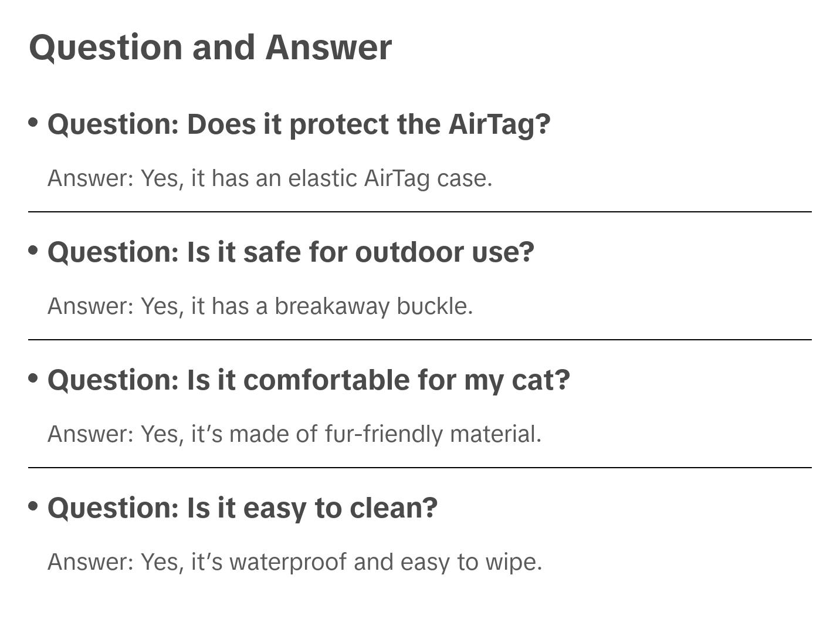
Task: Click the bullet before the AirTag protection question
Action: click(33, 123)
